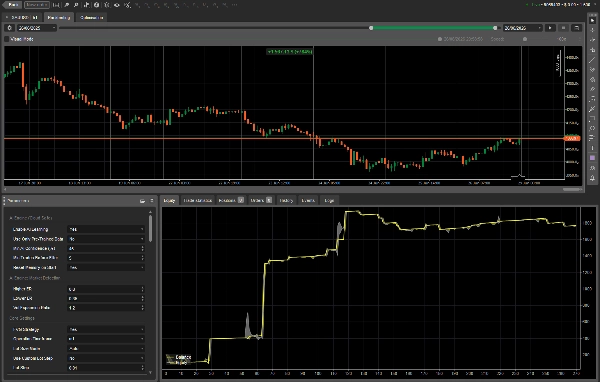Click the Back arrow button
This screenshot has width=600, height=382.
(12, 5)
